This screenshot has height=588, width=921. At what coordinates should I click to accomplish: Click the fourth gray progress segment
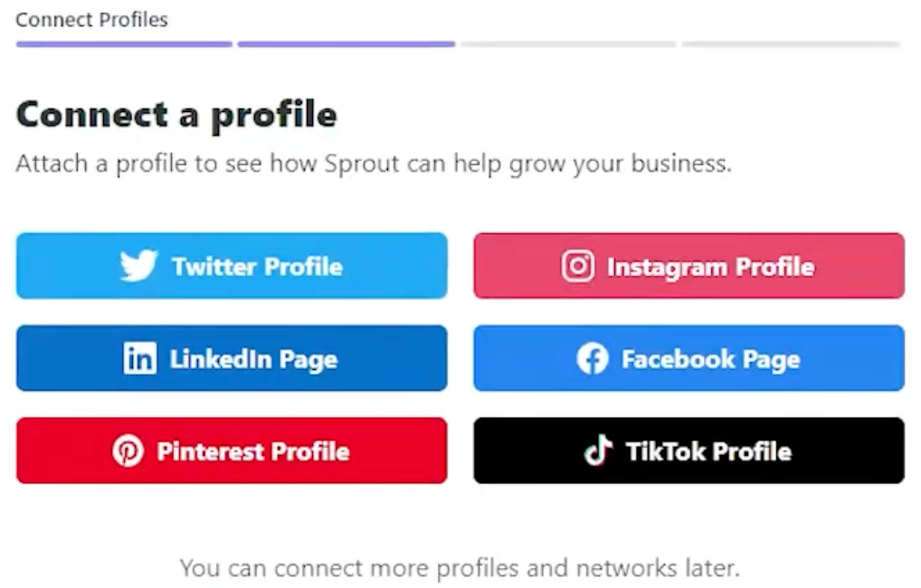point(791,42)
